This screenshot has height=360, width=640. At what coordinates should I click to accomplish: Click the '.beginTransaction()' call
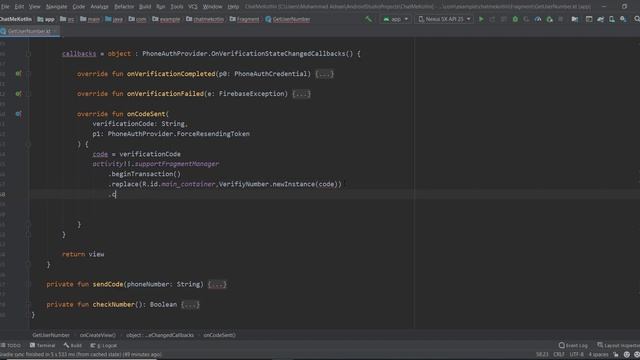[x=144, y=174]
